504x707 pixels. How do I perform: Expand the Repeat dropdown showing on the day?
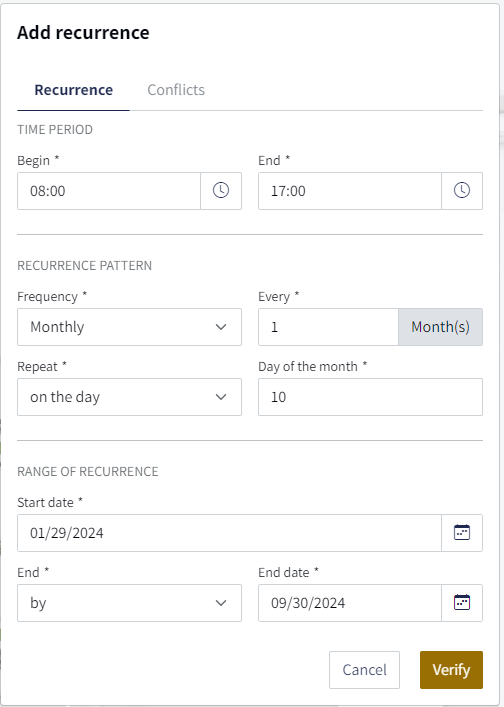click(129, 397)
